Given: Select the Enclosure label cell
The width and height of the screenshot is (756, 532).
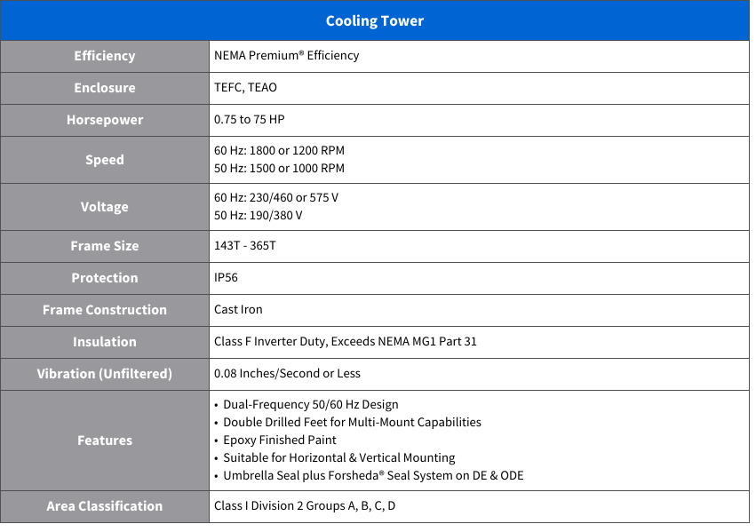Looking at the screenshot, I should click(x=105, y=88).
